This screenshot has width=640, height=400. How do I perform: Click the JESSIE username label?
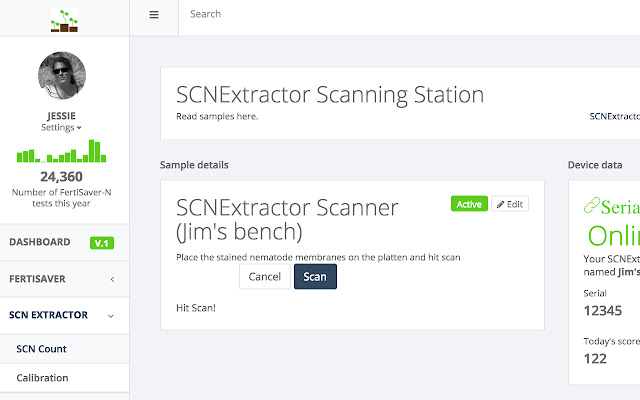(61, 116)
